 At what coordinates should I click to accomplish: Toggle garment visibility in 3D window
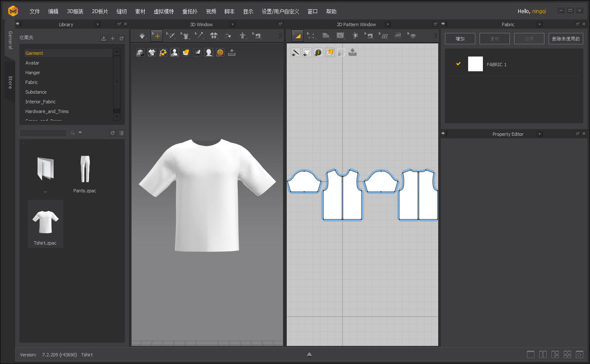[152, 53]
